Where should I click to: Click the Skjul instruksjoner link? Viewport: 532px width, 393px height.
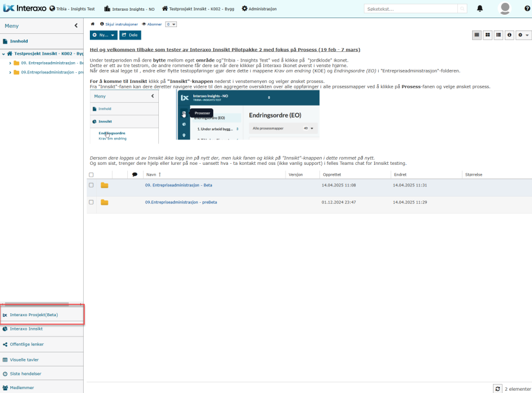(x=119, y=24)
